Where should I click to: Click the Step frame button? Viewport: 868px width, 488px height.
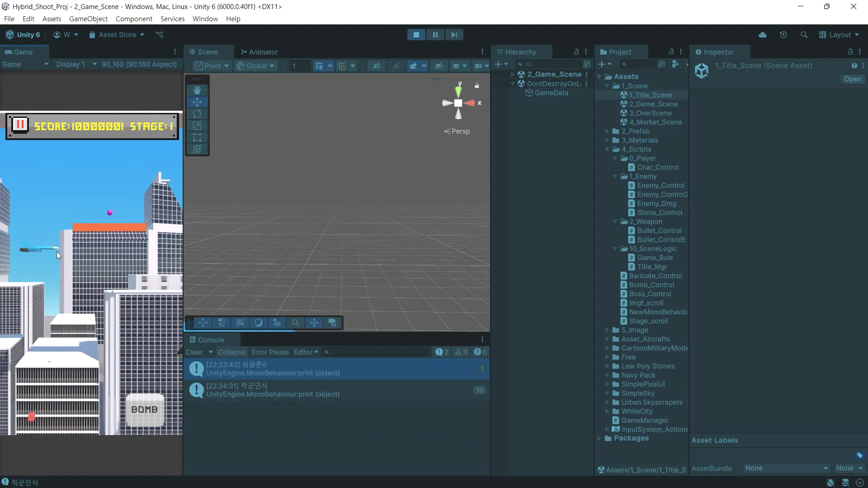pyautogui.click(x=454, y=35)
